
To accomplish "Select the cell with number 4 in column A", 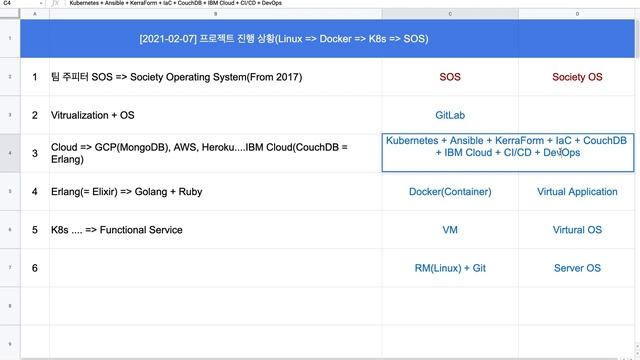I will coord(35,191).
